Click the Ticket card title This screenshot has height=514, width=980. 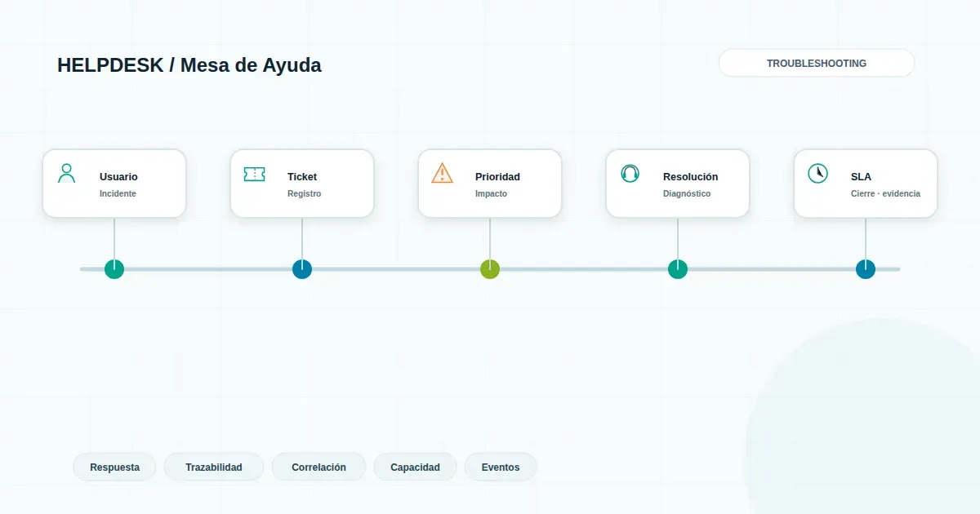click(302, 177)
